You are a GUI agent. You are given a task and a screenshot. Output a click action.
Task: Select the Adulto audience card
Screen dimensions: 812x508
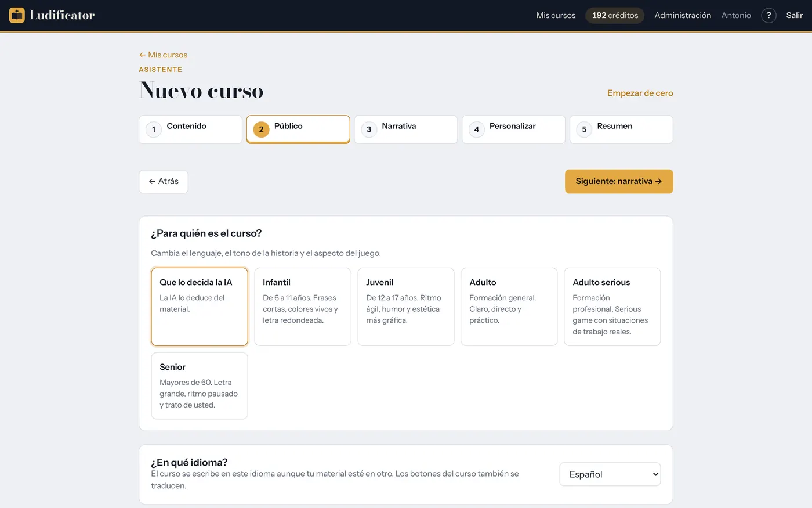509,307
